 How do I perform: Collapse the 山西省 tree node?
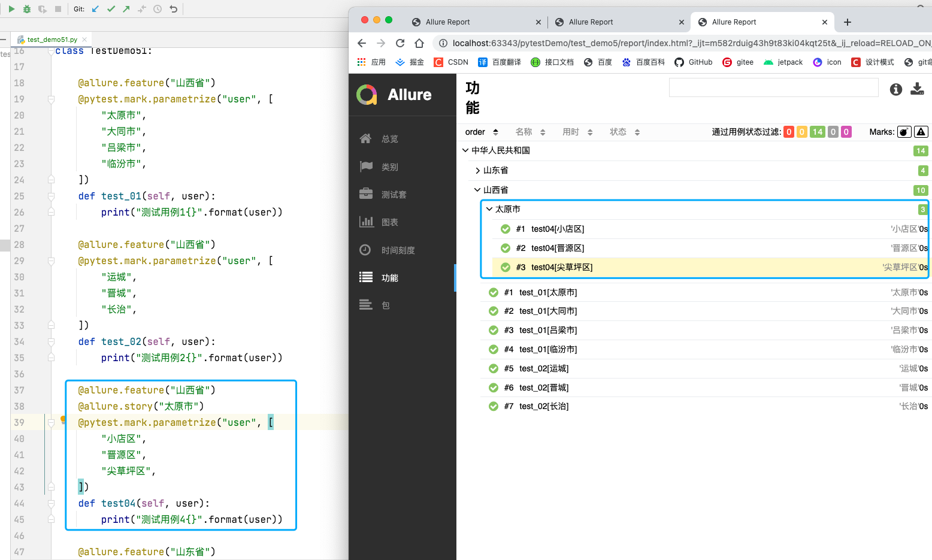tap(701, 190)
